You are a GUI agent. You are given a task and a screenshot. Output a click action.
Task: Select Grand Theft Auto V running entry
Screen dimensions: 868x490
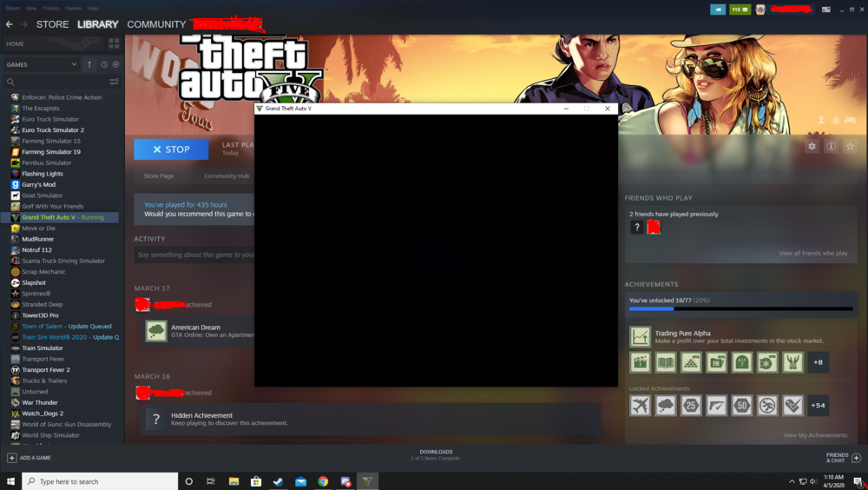(x=61, y=217)
